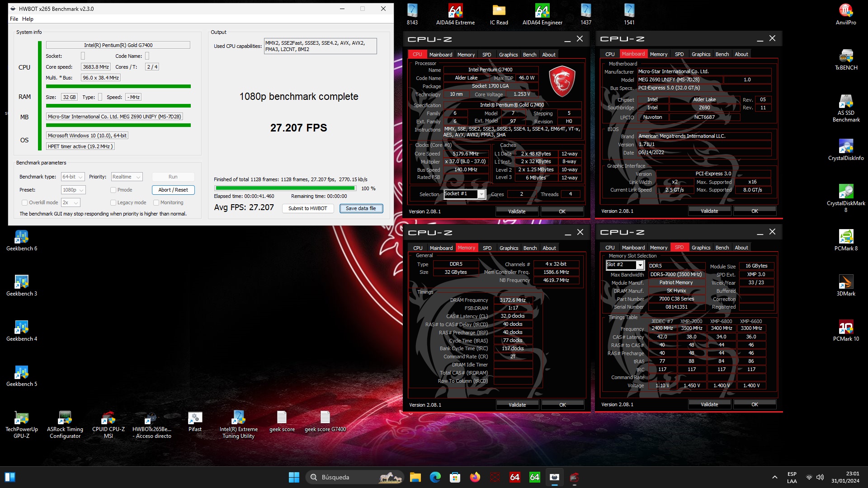The width and height of the screenshot is (868, 488).
Task: Click the Búsqueda taskbar search box
Action: pos(355,477)
